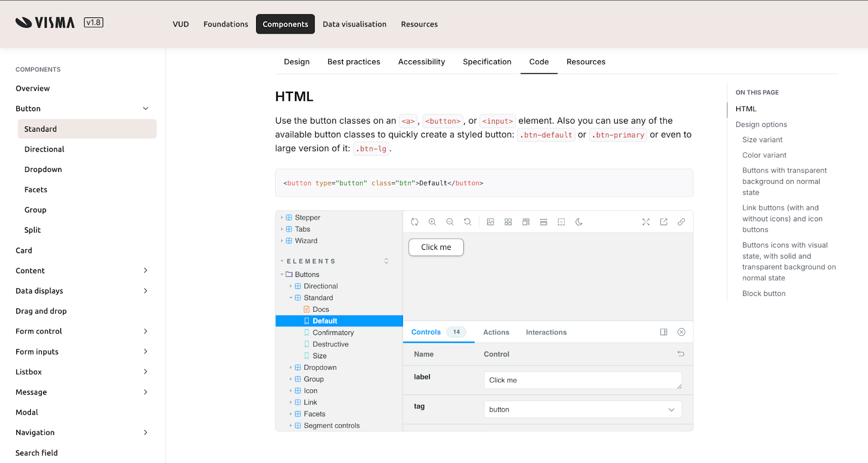Click the v1.8 version badge
The width and height of the screenshot is (868, 463).
(x=93, y=22)
